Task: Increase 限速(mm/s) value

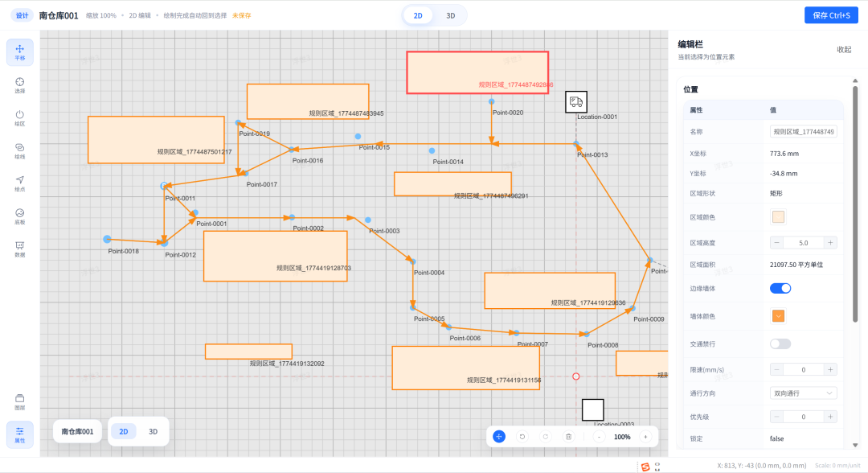Action: pyautogui.click(x=830, y=369)
